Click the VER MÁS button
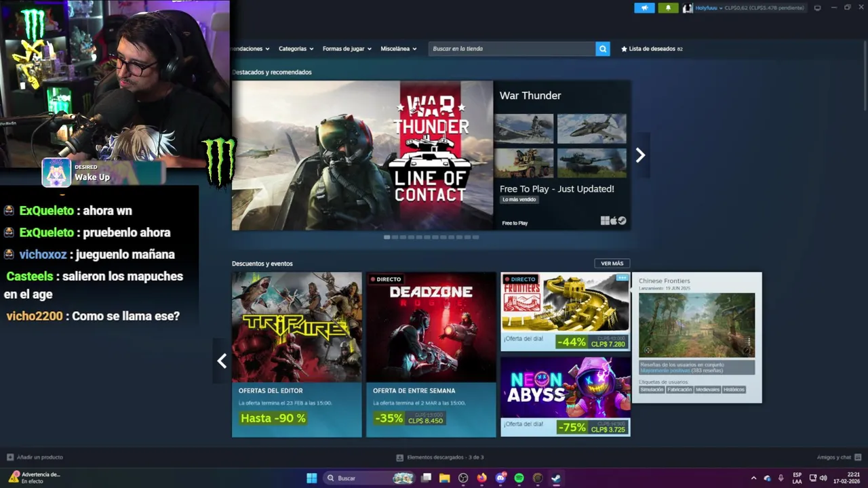 pyautogui.click(x=612, y=264)
